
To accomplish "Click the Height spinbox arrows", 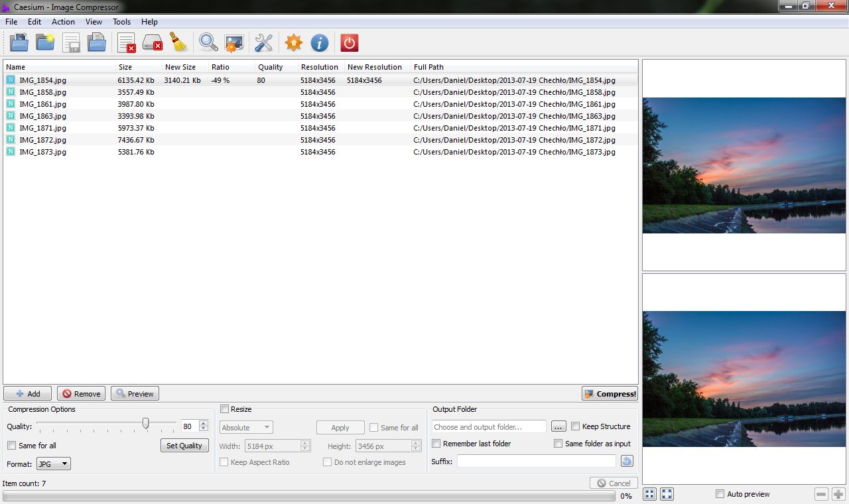I will [416, 446].
